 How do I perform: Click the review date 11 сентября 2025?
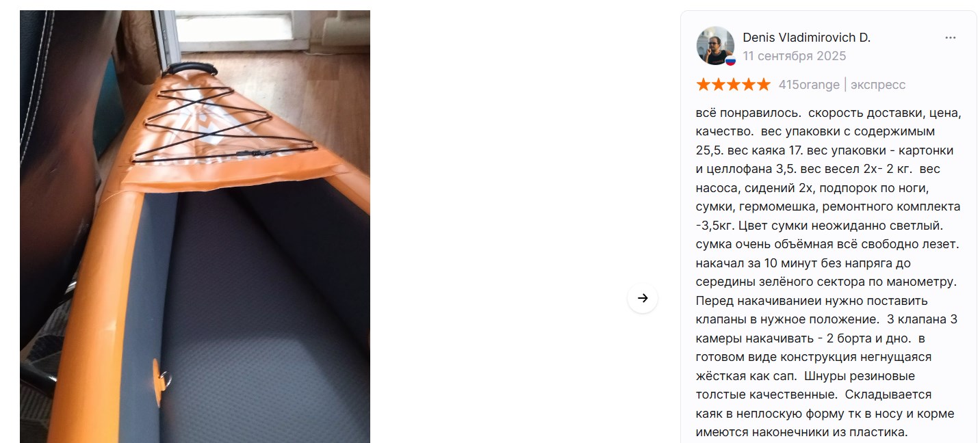[794, 56]
